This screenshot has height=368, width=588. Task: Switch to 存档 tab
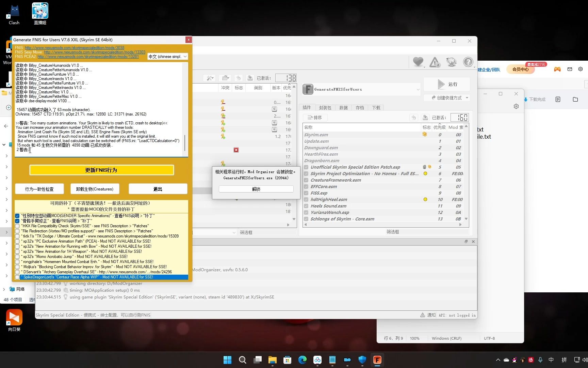[360, 108]
